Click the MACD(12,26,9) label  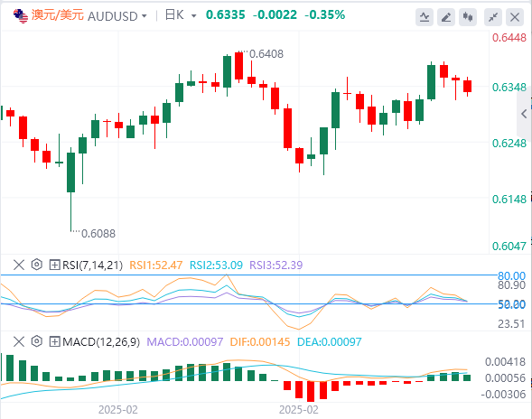[x=101, y=342]
